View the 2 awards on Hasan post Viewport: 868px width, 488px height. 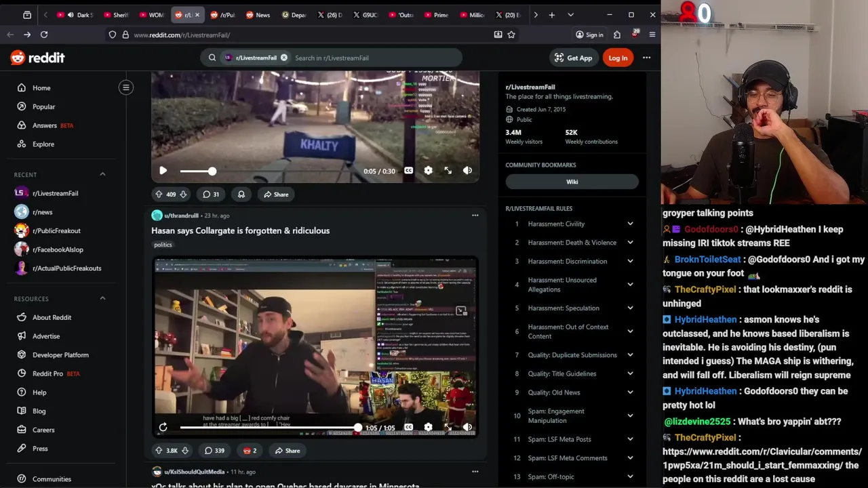point(250,451)
